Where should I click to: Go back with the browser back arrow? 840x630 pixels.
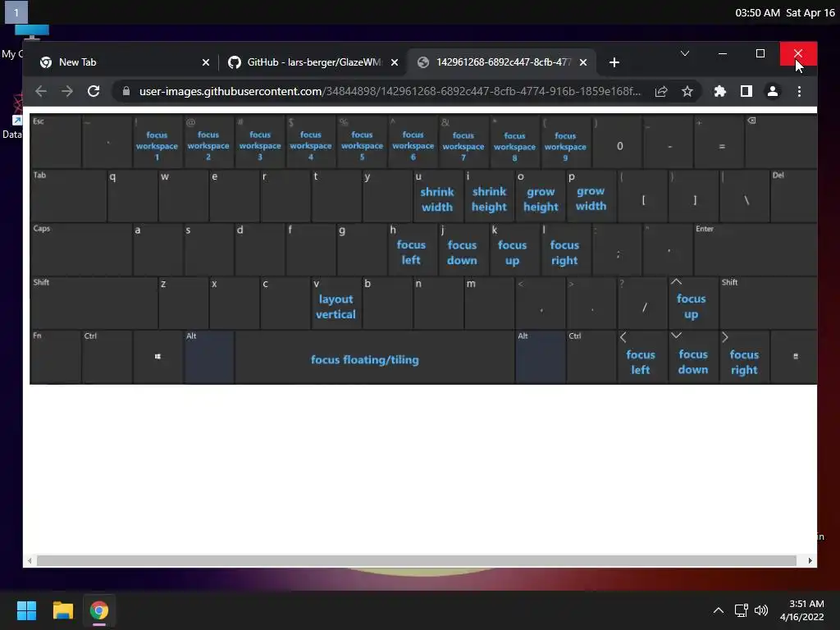(41, 92)
